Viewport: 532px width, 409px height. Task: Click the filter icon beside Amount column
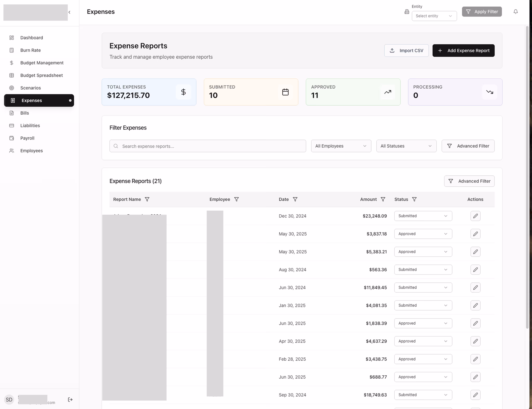click(383, 199)
